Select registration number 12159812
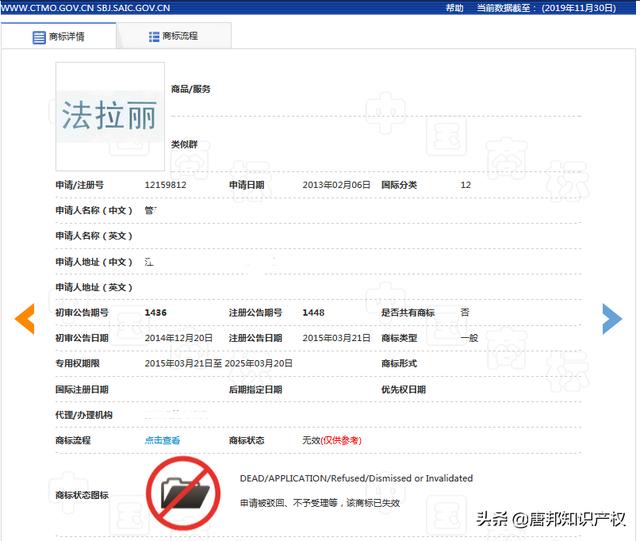This screenshot has height=541, width=640. [x=165, y=185]
